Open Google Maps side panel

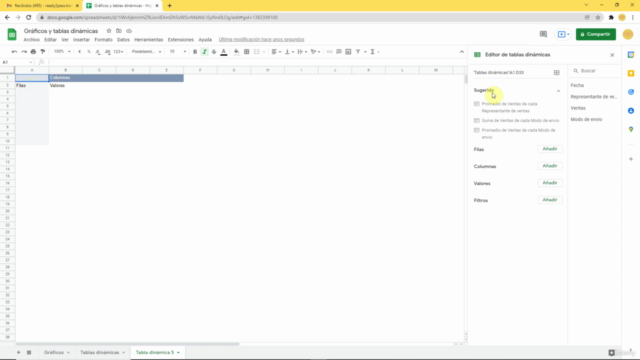coord(631,129)
